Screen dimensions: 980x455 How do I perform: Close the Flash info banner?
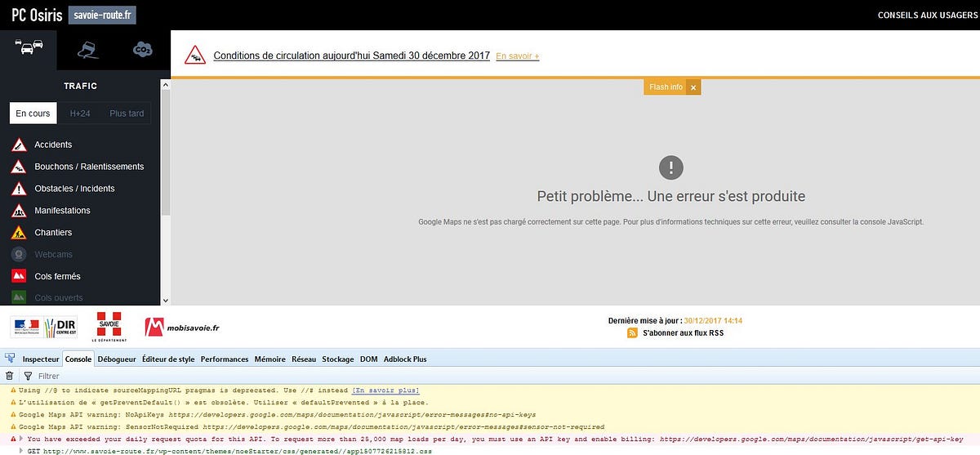[x=693, y=87]
